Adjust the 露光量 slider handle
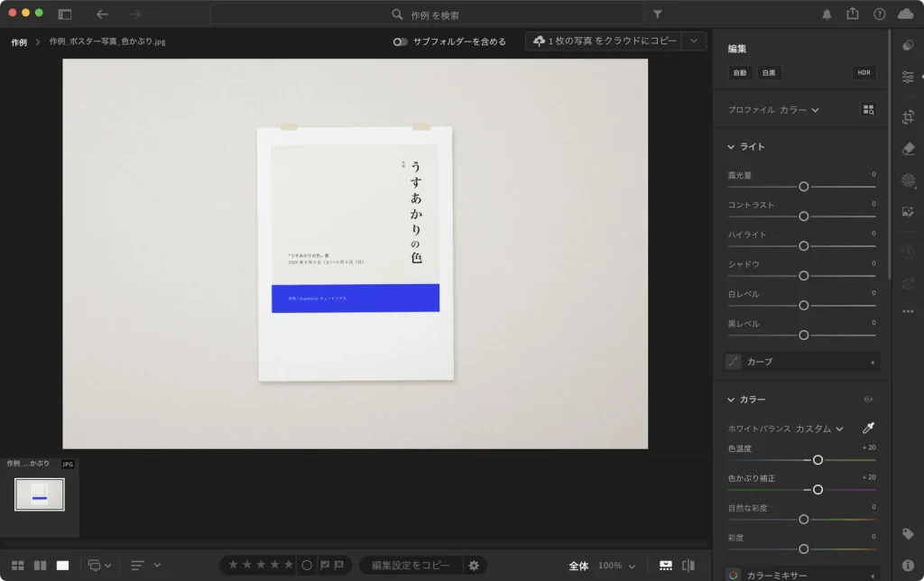The image size is (924, 581). coord(803,187)
